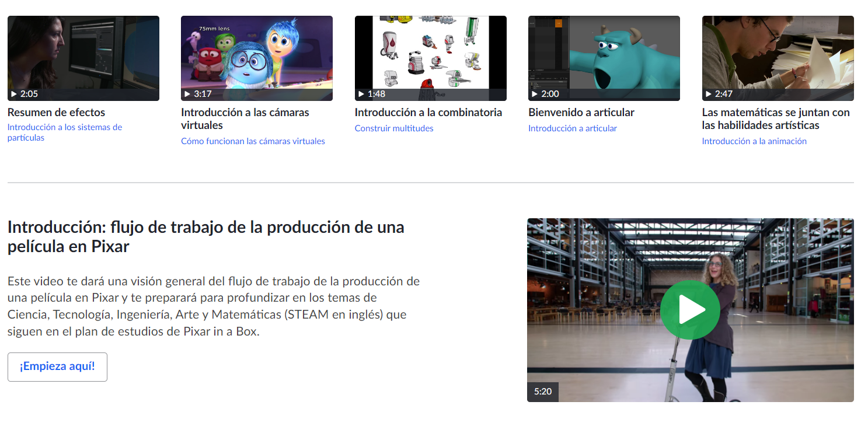The width and height of the screenshot is (868, 426).
Task: Click the 5:20 duration badge
Action: click(x=543, y=392)
